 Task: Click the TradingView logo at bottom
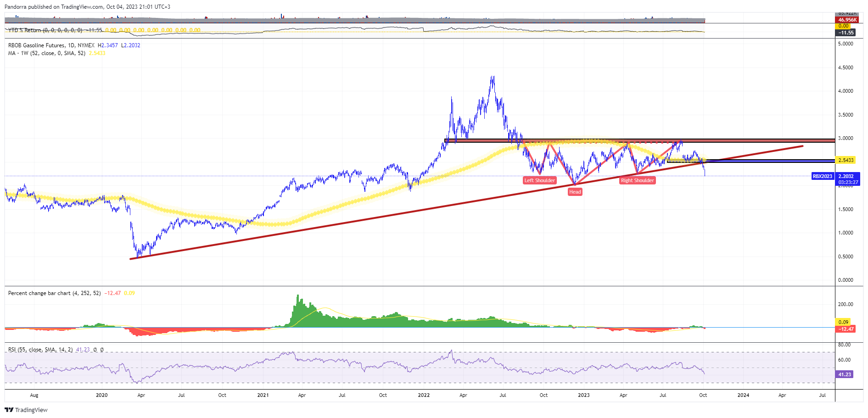(x=26, y=410)
